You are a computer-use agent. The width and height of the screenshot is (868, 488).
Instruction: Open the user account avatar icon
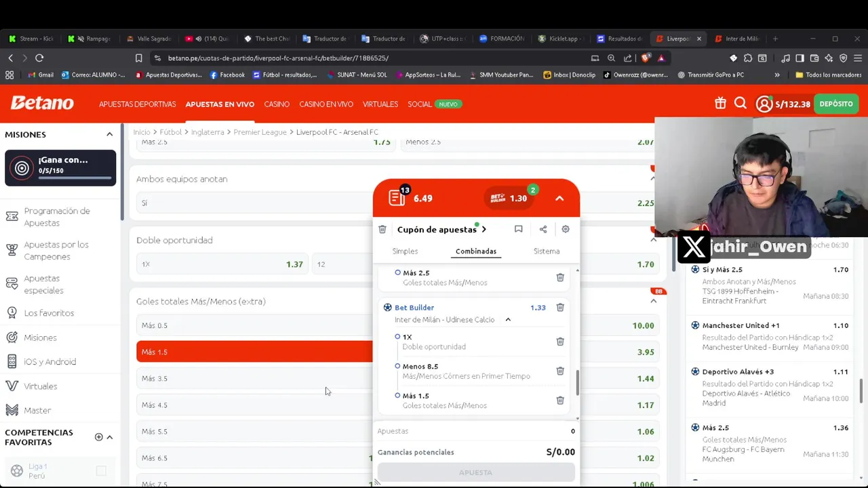(764, 104)
